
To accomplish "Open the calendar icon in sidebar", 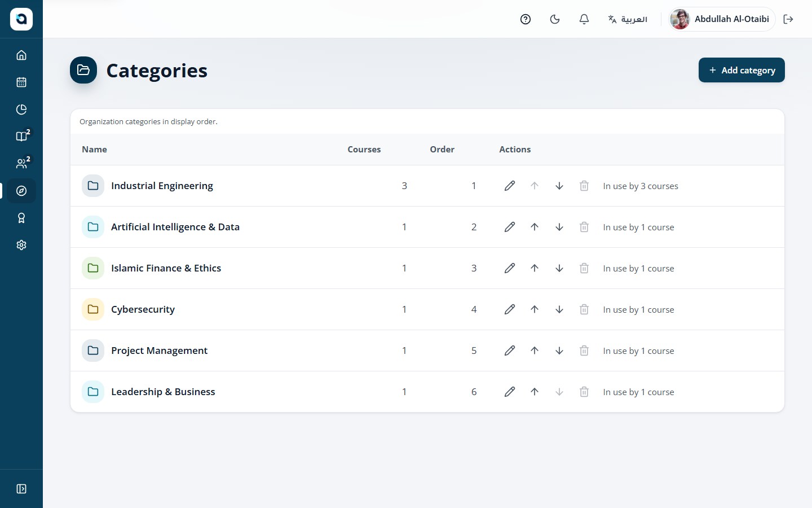I will 21,82.
